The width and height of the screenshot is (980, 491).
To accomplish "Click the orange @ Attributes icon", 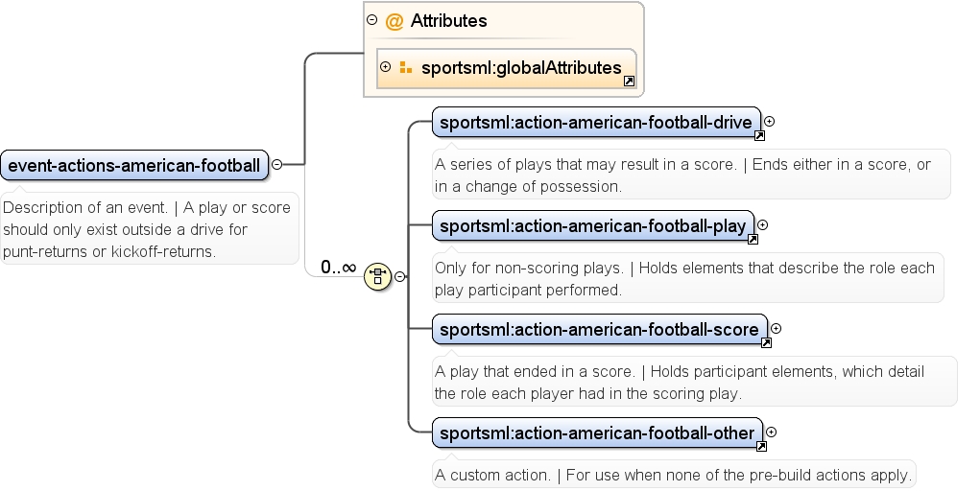I will tap(394, 21).
